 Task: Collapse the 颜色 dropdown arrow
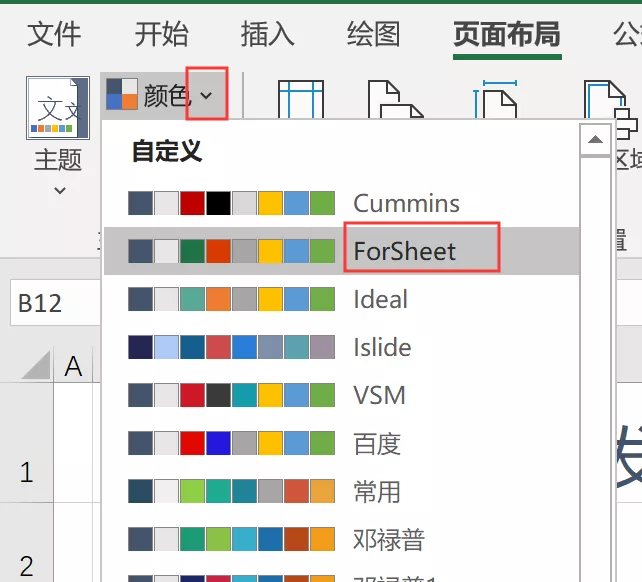pyautogui.click(x=206, y=94)
